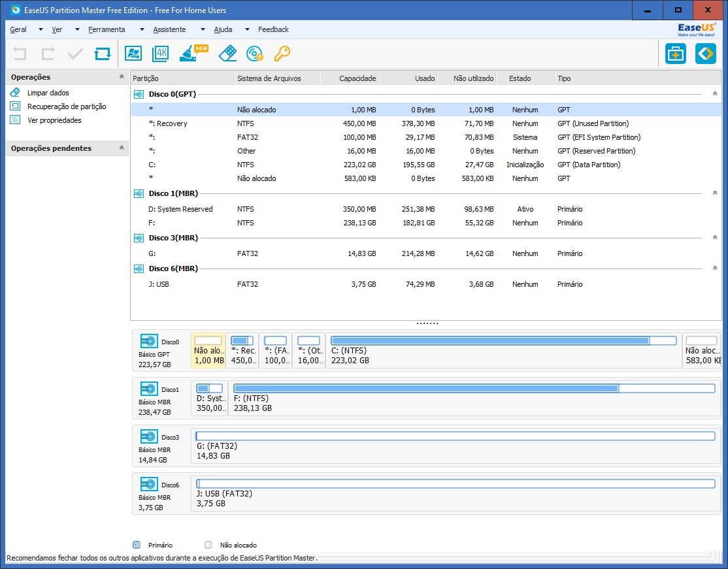Screen dimensions: 728x569
Task: Sort by Capacidade column header
Action: [349, 78]
